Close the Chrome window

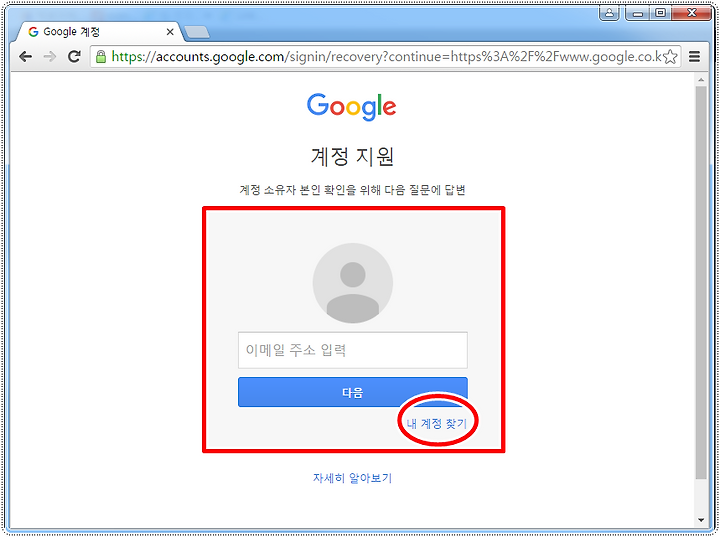(692, 13)
